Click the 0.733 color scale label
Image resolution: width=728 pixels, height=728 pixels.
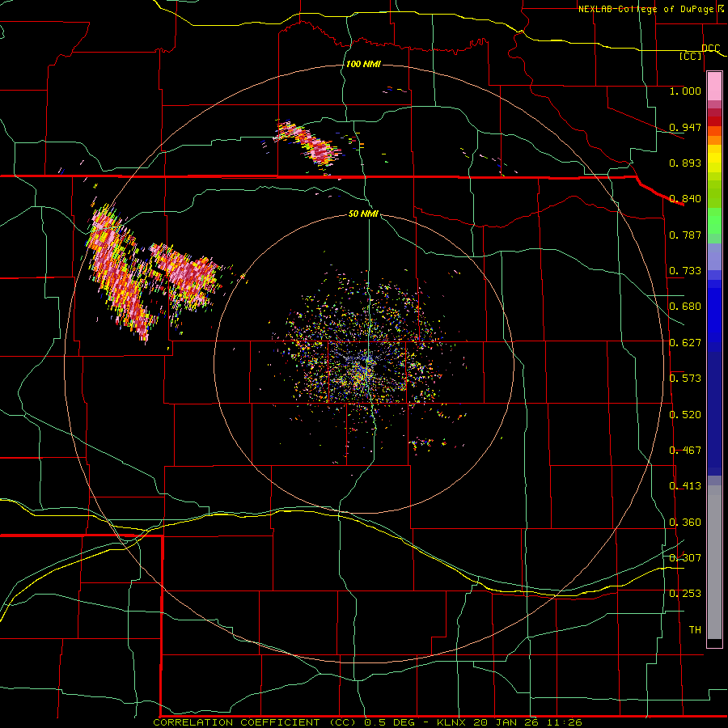[685, 271]
